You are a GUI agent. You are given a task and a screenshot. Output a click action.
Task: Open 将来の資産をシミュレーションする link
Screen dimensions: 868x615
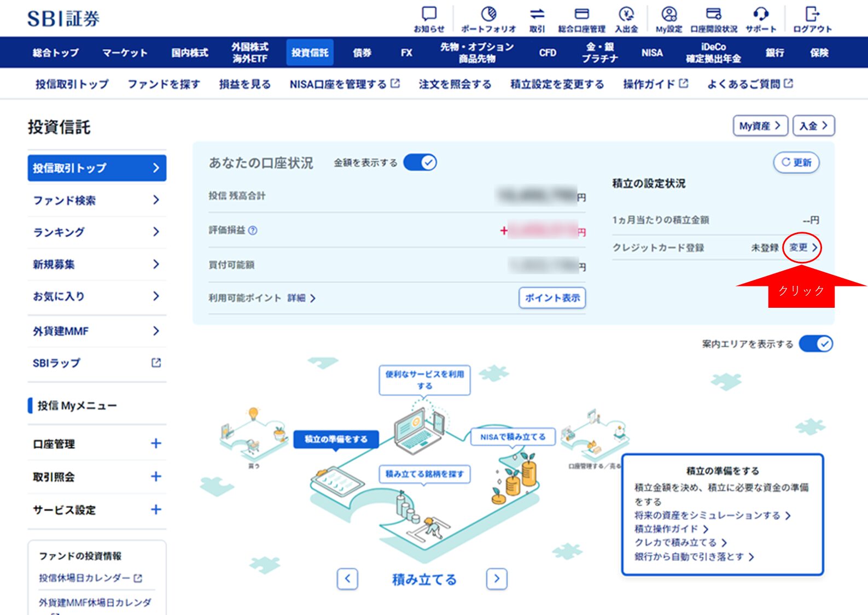point(713,515)
